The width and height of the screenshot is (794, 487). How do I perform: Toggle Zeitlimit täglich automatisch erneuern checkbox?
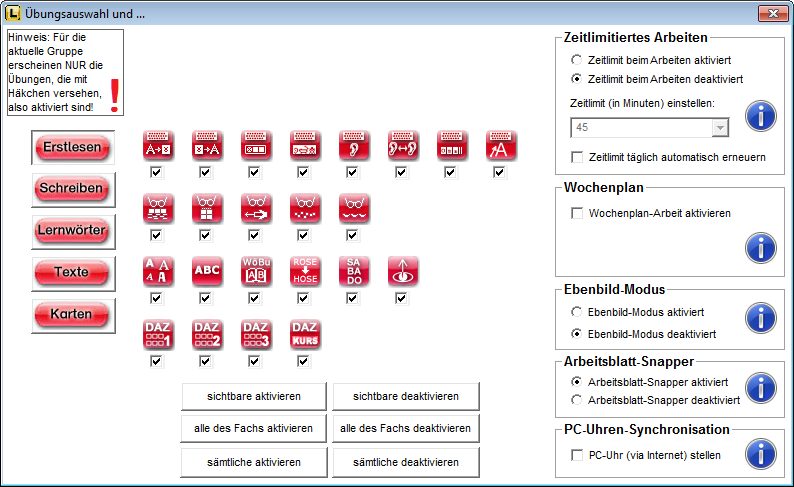coord(577,157)
